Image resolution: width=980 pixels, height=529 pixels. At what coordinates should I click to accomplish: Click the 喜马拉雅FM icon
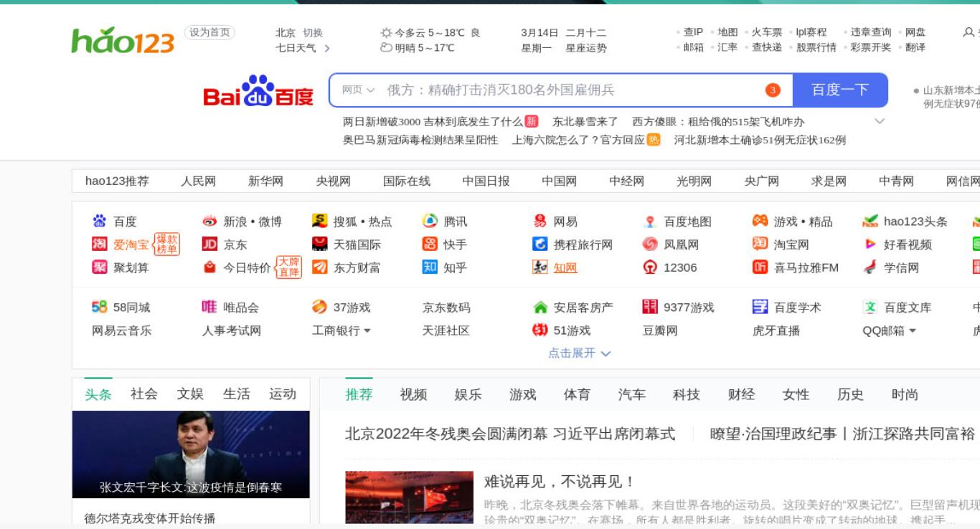[x=760, y=267]
